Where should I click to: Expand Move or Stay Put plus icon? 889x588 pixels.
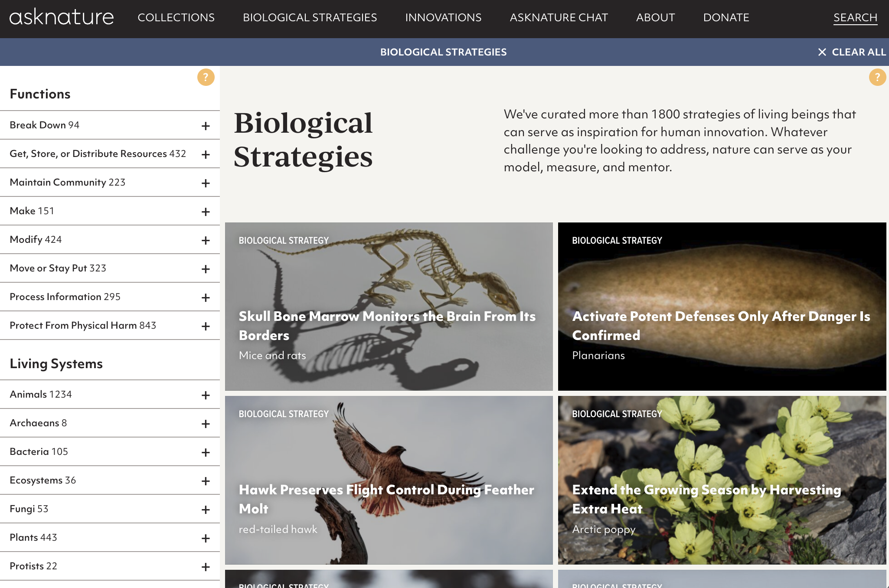[x=206, y=269]
